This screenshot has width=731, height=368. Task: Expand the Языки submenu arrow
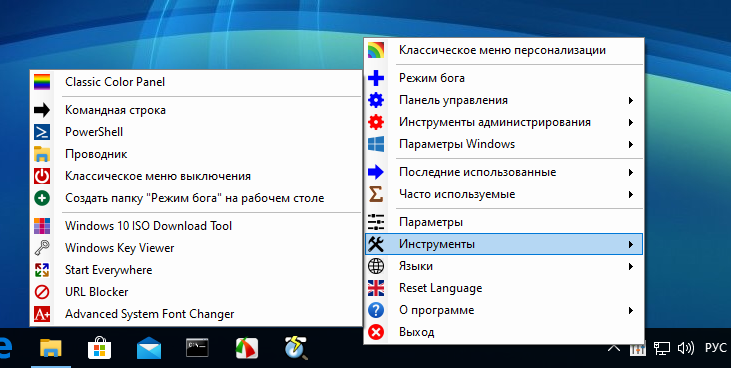tap(630, 267)
